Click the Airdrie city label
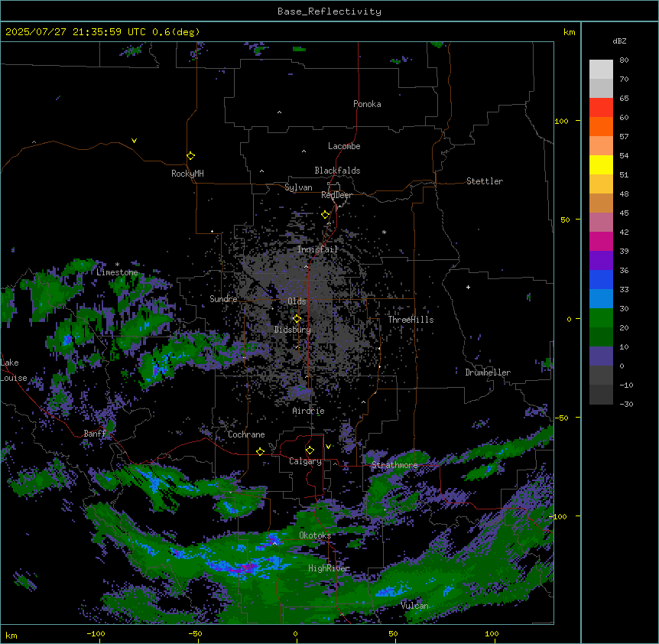659x644 pixels. (x=309, y=411)
